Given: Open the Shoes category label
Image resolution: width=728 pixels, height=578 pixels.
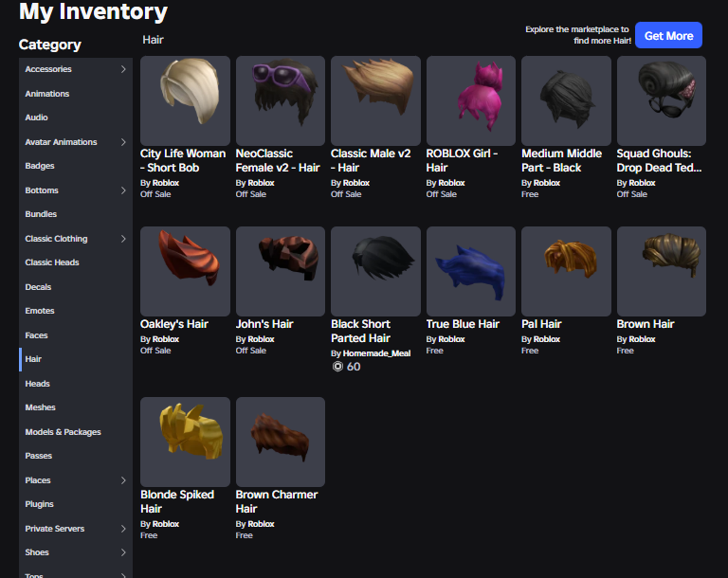Looking at the screenshot, I should 37,552.
